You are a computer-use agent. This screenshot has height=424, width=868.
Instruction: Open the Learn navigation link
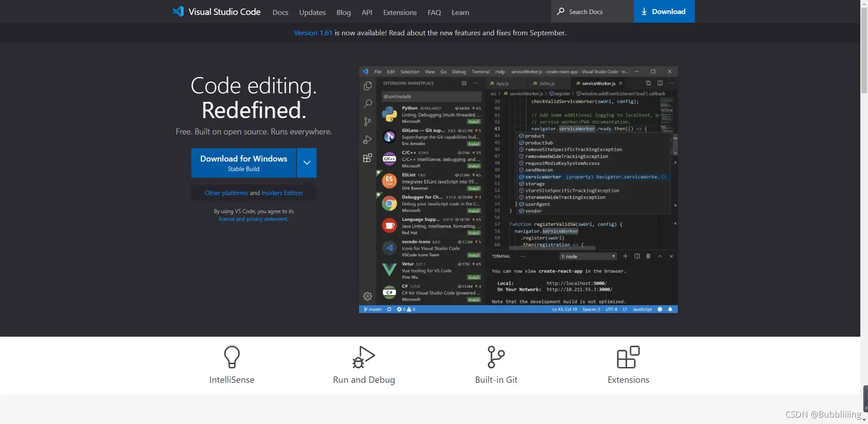coord(460,12)
